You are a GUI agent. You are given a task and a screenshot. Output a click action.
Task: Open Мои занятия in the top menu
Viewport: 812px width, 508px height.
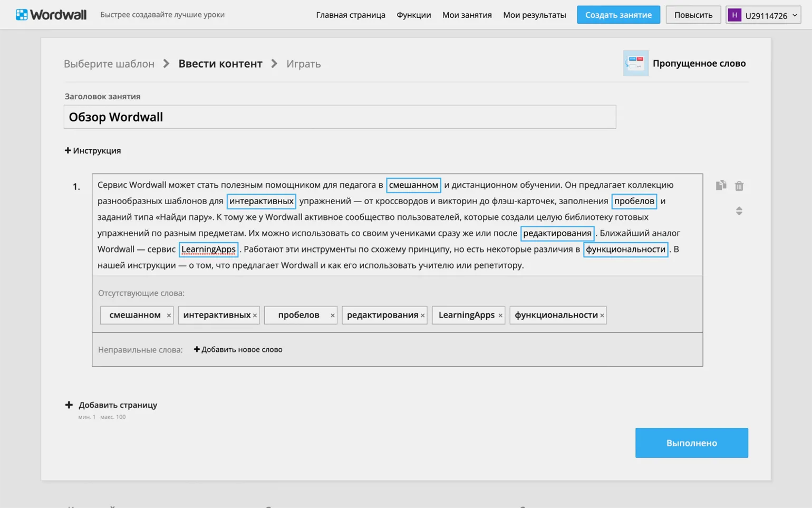[467, 15]
